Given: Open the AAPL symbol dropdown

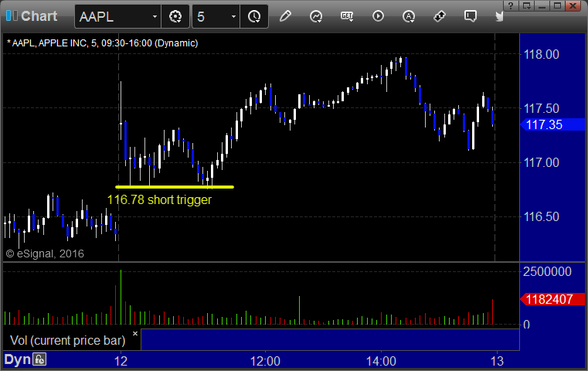Looking at the screenshot, I should [155, 16].
